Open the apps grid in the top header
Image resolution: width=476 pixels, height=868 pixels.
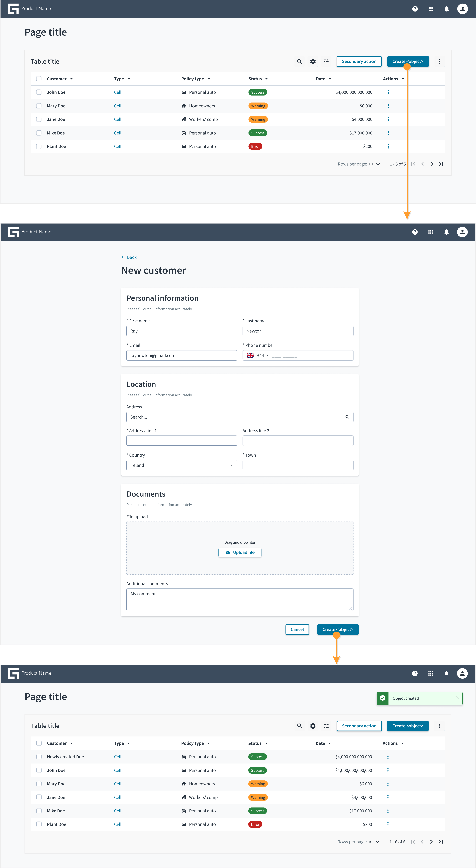430,9
